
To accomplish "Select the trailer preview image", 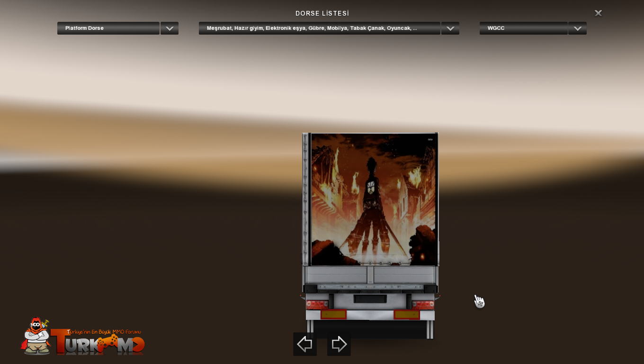I will click(x=370, y=236).
